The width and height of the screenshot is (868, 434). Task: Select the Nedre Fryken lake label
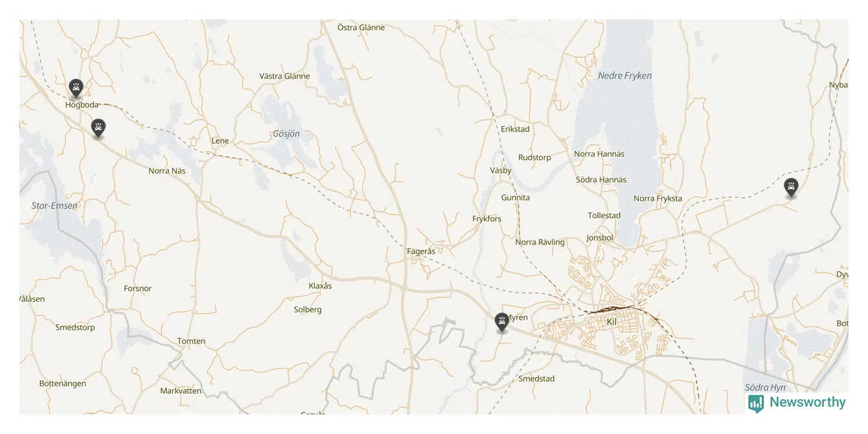(x=625, y=76)
